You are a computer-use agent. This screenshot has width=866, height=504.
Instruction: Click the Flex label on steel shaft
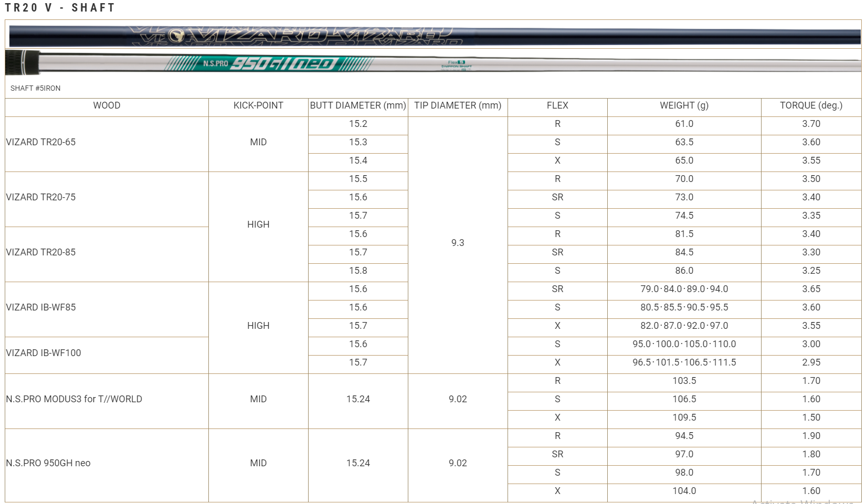(456, 62)
